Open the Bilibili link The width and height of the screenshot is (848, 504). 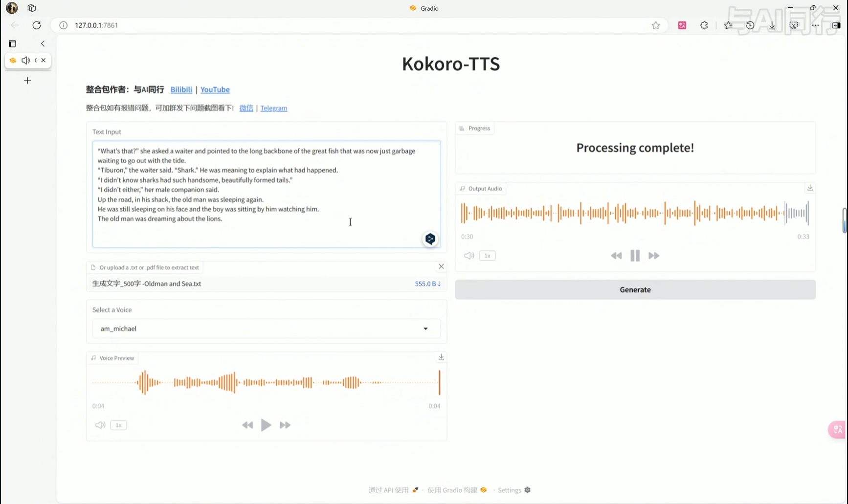click(x=181, y=89)
